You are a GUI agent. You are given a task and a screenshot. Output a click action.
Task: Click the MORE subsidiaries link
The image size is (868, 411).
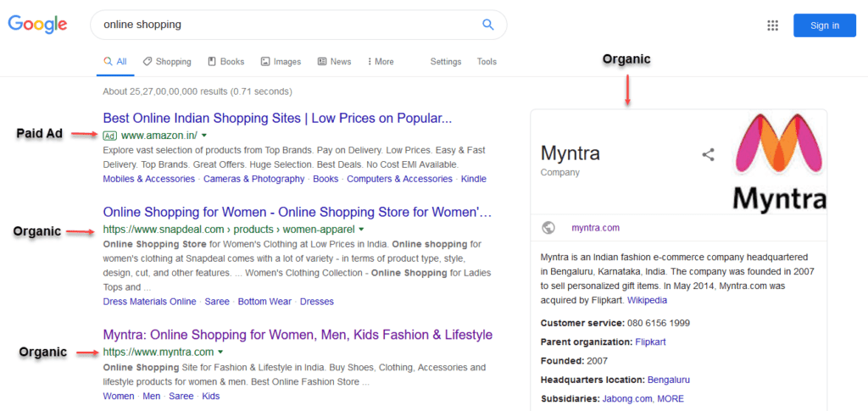point(671,398)
